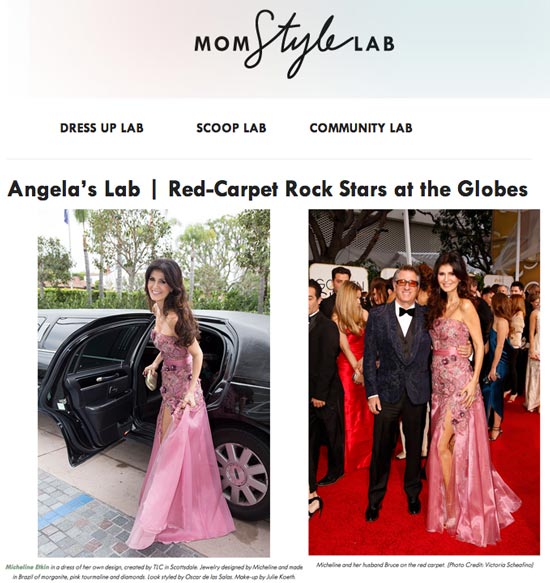Viewport: 550px width, 583px height.
Task: View the red carpet couple photo
Action: coord(424,382)
